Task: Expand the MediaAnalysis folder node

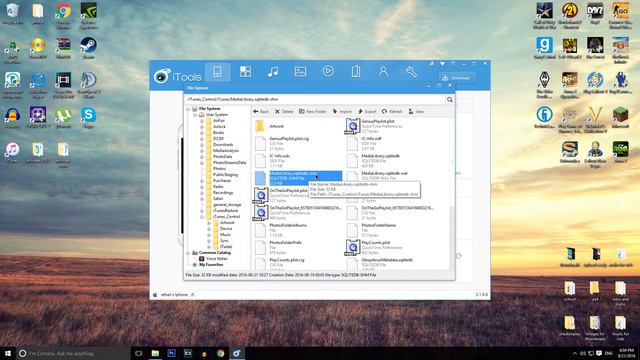Action: (x=202, y=151)
